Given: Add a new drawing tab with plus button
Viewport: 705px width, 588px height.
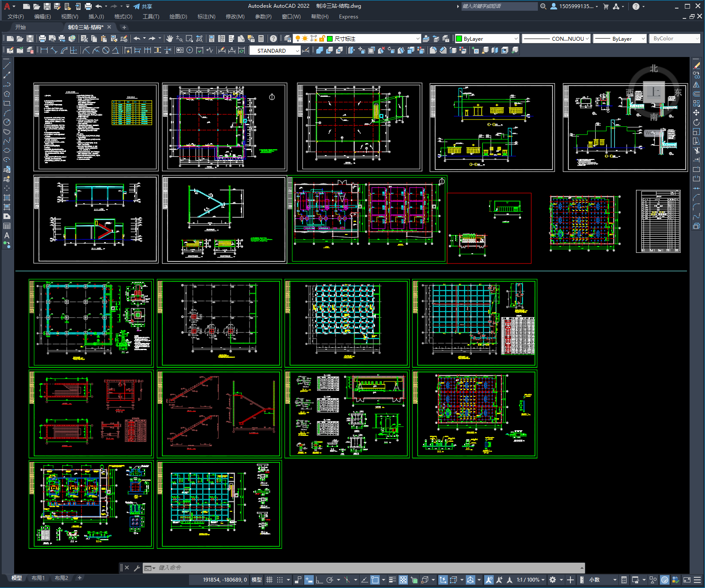Looking at the screenshot, I should pos(124,27).
